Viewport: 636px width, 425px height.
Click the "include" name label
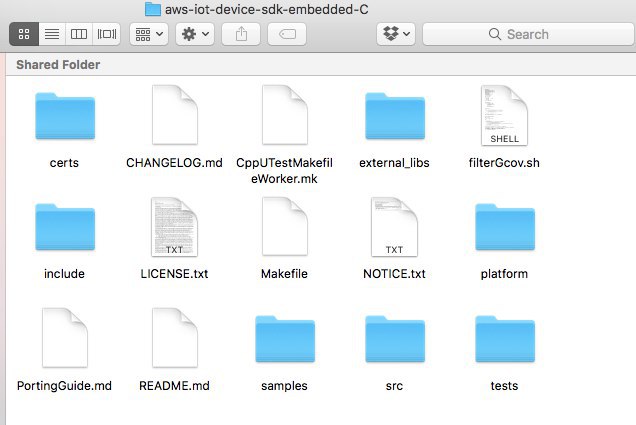pos(64,274)
